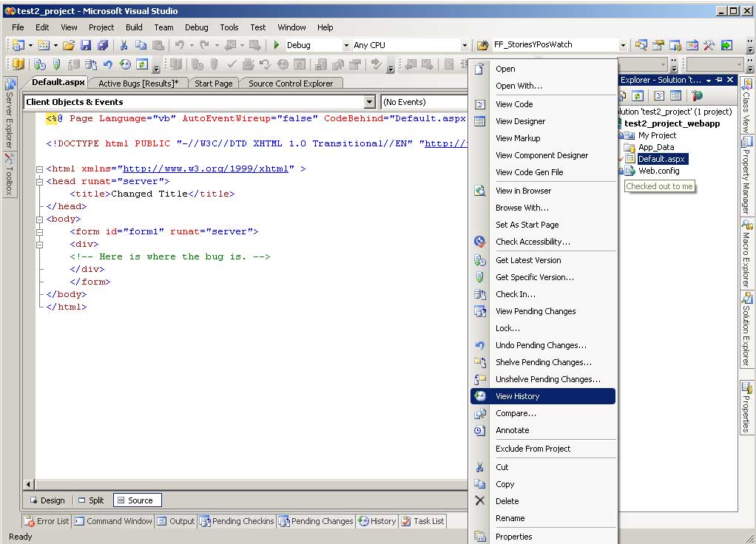Collapse the form tag outline node
This screenshot has height=544, width=756.
pos(39,232)
